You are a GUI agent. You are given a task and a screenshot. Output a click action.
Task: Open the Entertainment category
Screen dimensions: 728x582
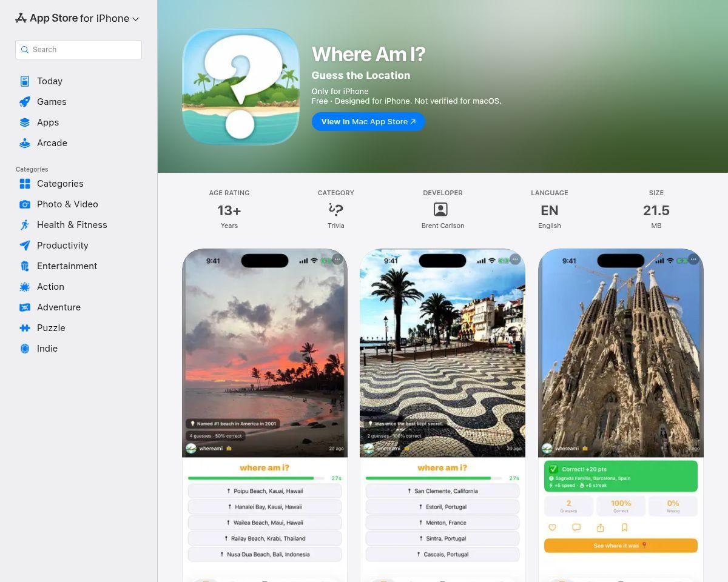tap(67, 266)
